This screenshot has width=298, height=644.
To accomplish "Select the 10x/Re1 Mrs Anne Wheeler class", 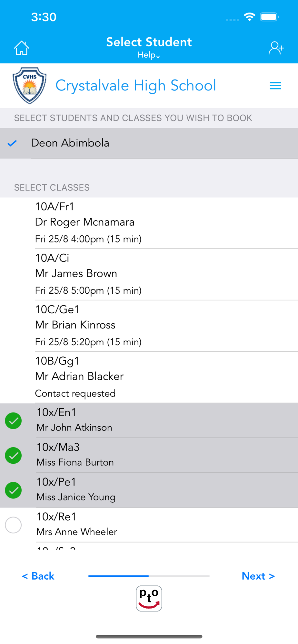I will pos(14,525).
